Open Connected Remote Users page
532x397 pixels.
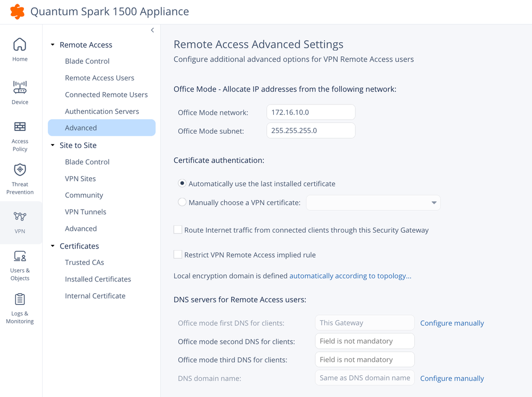click(106, 95)
